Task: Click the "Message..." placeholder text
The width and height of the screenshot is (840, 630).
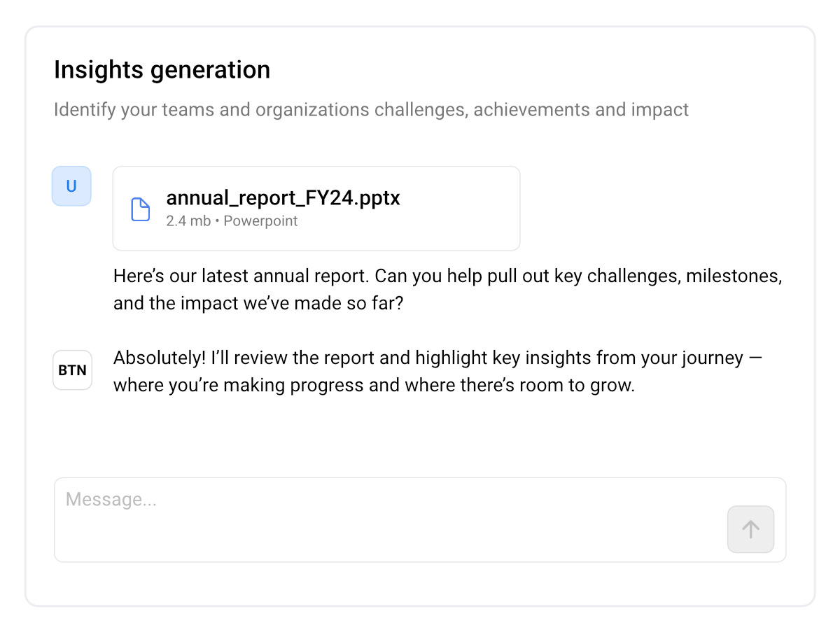Action: click(x=111, y=499)
